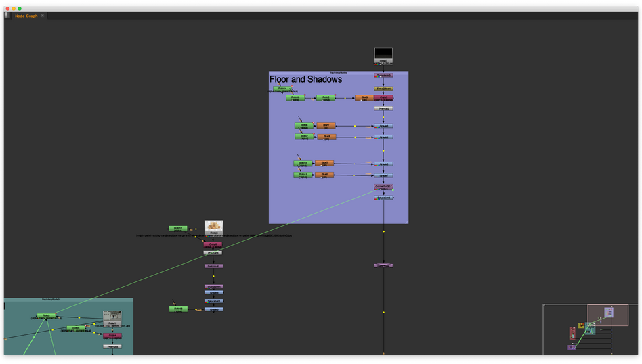Select the Transform3 node below Read7
Screen dimensions: 642x364
(384, 76)
